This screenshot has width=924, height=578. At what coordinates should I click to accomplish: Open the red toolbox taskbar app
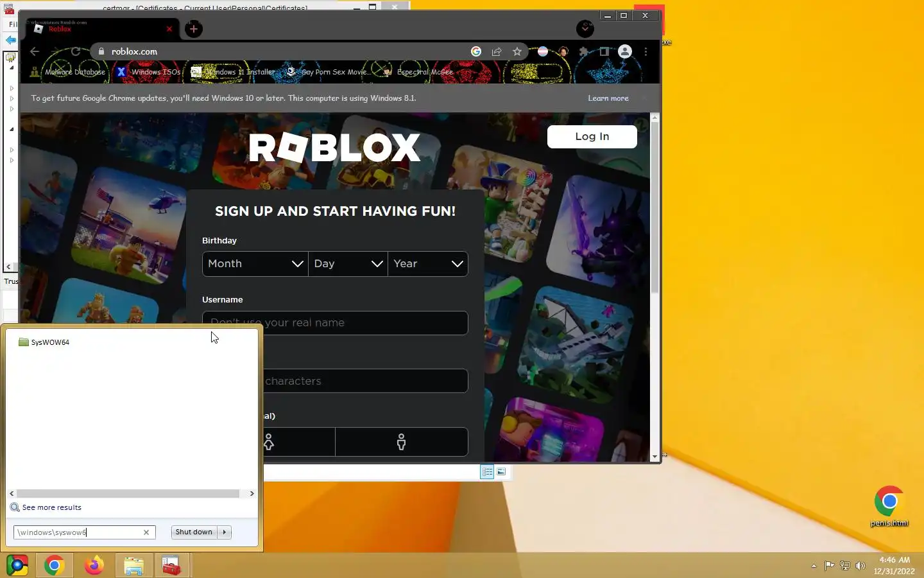[171, 566]
